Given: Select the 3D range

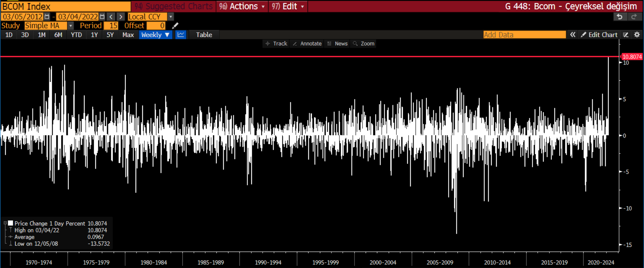Looking at the screenshot, I should [x=25, y=35].
